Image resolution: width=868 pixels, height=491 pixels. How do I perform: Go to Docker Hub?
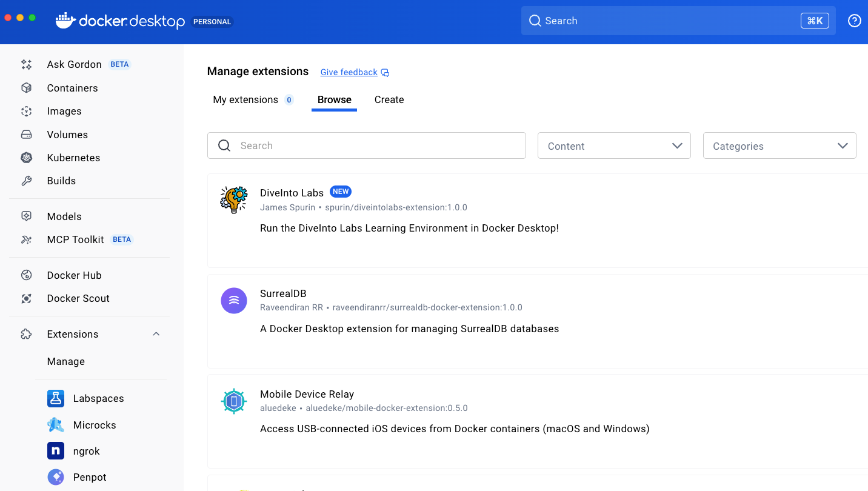tap(74, 275)
